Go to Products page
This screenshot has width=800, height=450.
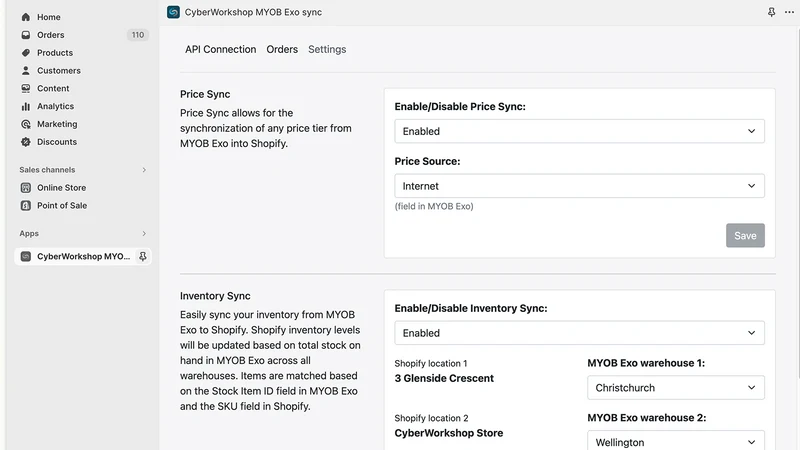[x=55, y=53]
